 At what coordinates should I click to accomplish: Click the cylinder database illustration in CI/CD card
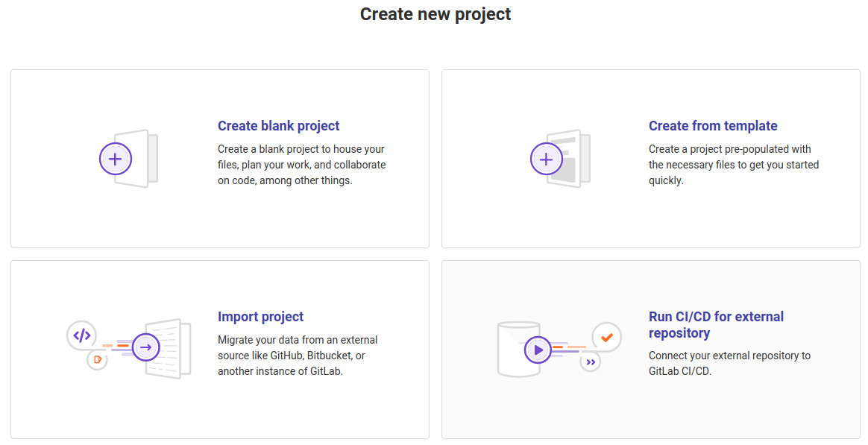[518, 350]
